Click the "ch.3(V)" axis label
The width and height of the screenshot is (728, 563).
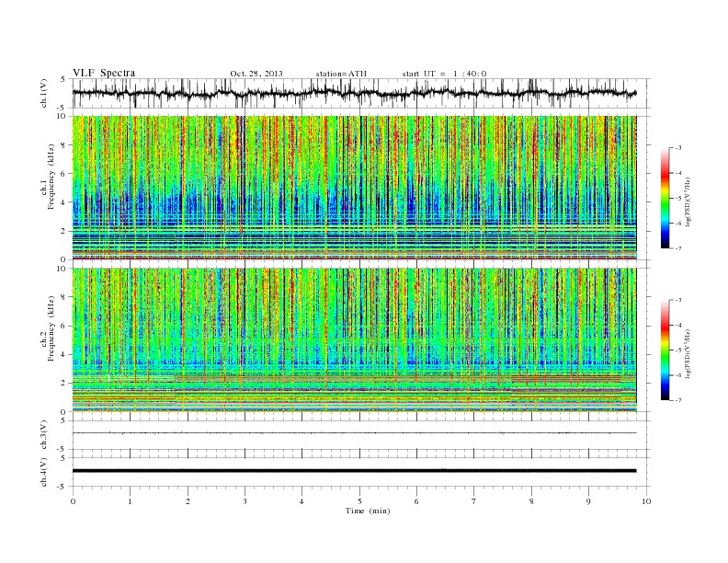[44, 435]
